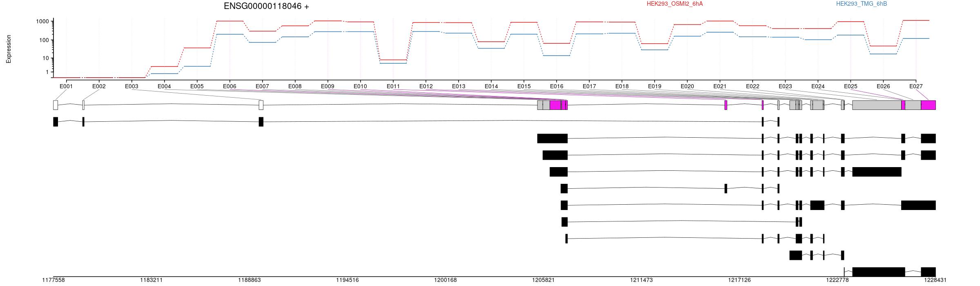Viewport: 980px width, 286px height.
Task: Click genomic coordinate 1194516
Action: point(347,280)
